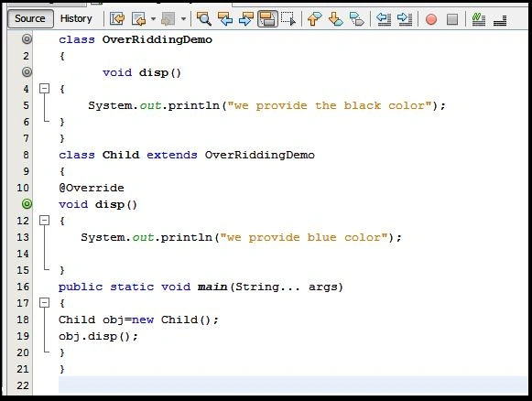This screenshot has width=532, height=401.
Task: Click "void disp()" on line 11
Action: pos(98,204)
